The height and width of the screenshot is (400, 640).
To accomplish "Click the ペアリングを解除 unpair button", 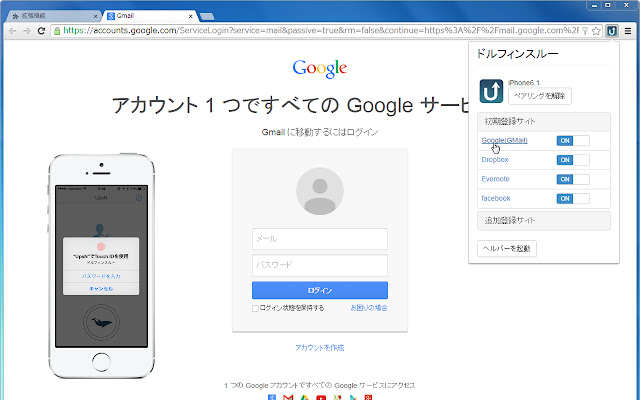I will click(540, 96).
